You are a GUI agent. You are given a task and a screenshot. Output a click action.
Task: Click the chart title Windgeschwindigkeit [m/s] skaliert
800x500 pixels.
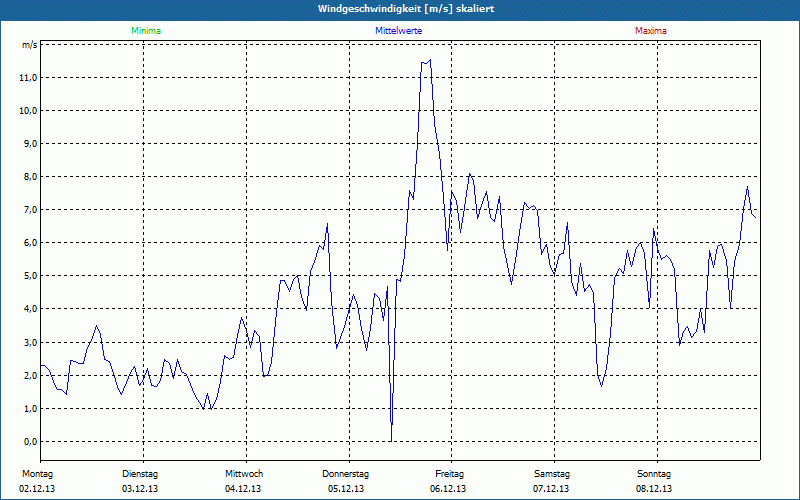click(406, 9)
